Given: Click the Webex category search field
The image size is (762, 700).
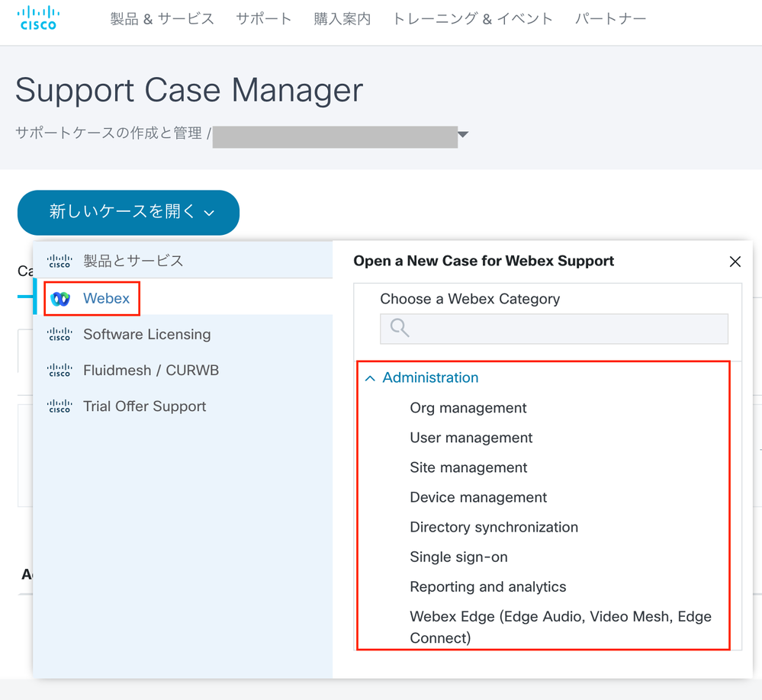Looking at the screenshot, I should pos(554,329).
